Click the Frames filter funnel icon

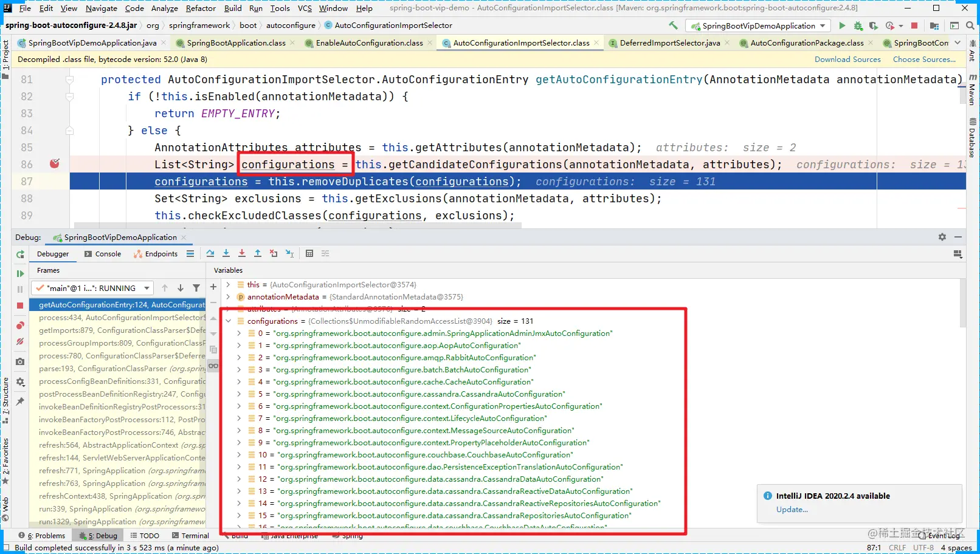(196, 288)
